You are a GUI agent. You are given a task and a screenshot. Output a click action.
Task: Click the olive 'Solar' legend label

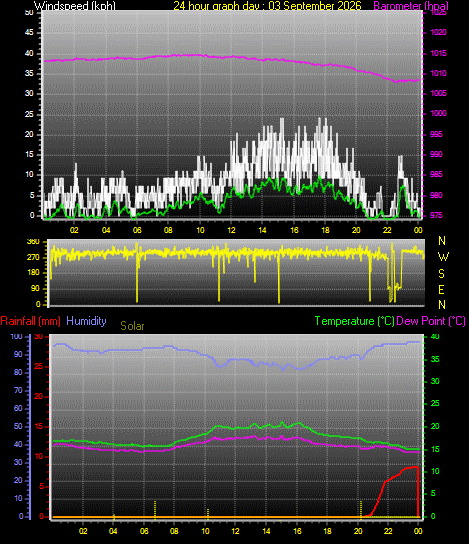pos(132,326)
